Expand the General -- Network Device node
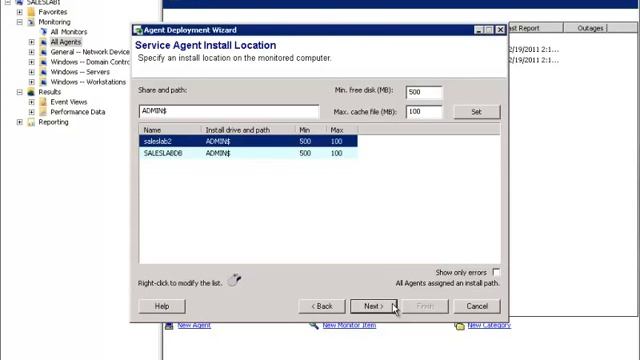 pyautogui.click(x=32, y=52)
